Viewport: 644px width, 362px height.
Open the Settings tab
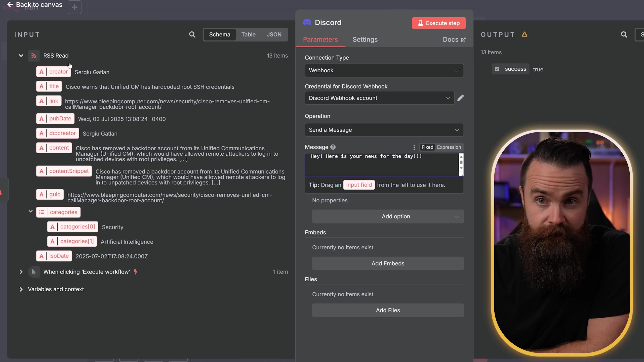coord(365,39)
